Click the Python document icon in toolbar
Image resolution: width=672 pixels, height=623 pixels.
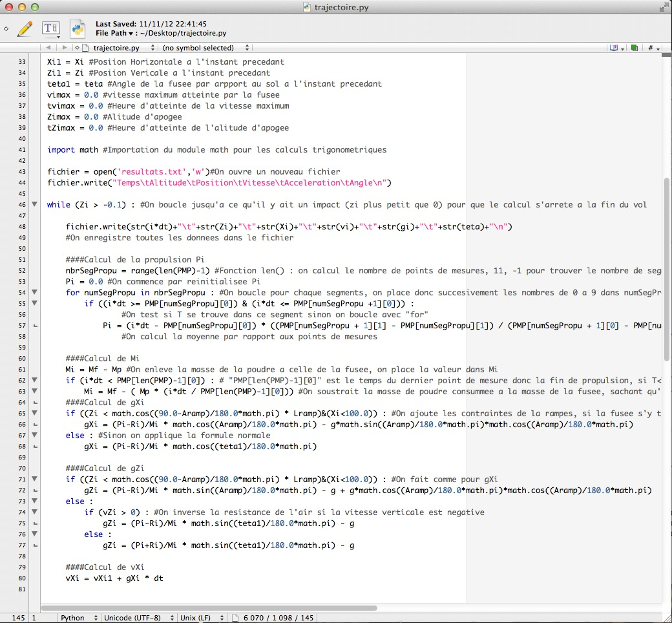tap(78, 28)
